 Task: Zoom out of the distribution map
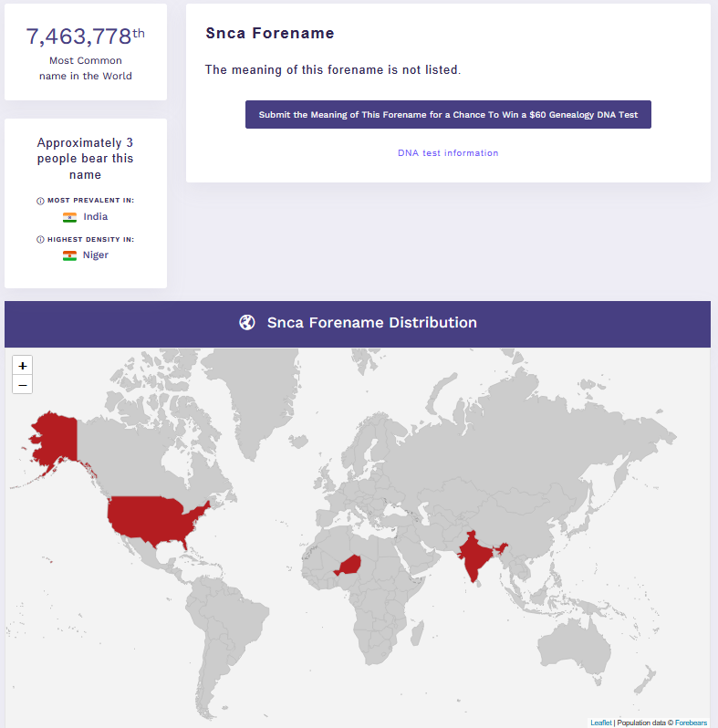[x=23, y=385]
